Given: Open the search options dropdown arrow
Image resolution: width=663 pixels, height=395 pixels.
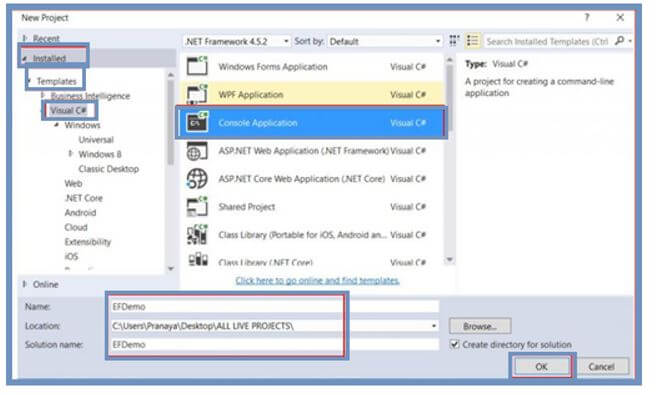Looking at the screenshot, I should click(630, 41).
